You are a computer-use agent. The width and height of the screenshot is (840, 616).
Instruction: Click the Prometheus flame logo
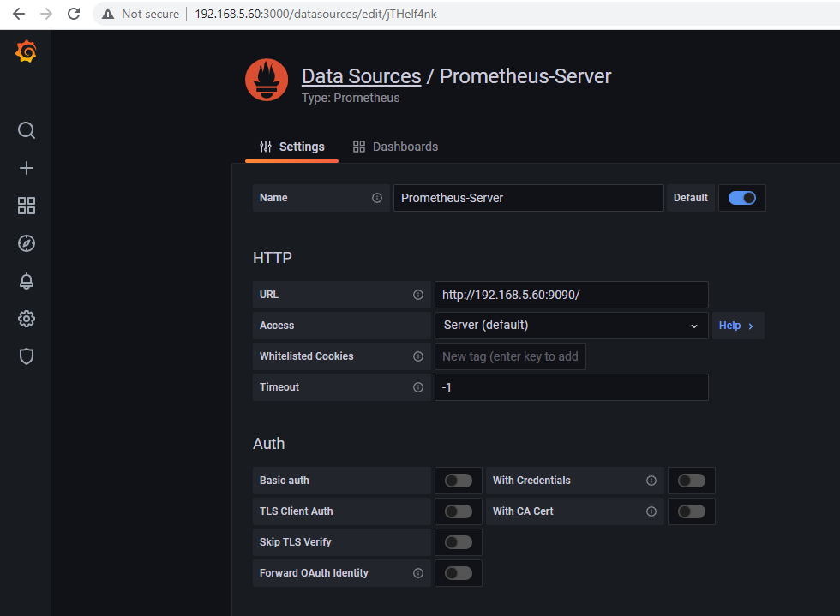[267, 80]
